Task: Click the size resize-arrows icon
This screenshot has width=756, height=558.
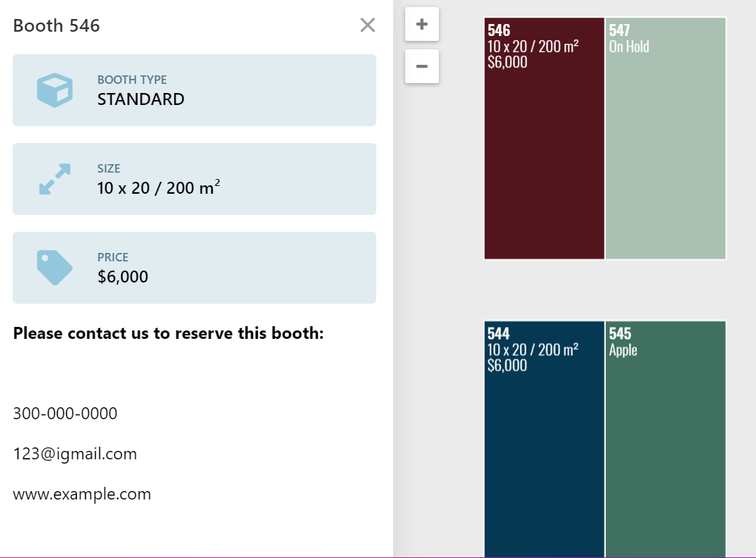Action: click(x=55, y=179)
